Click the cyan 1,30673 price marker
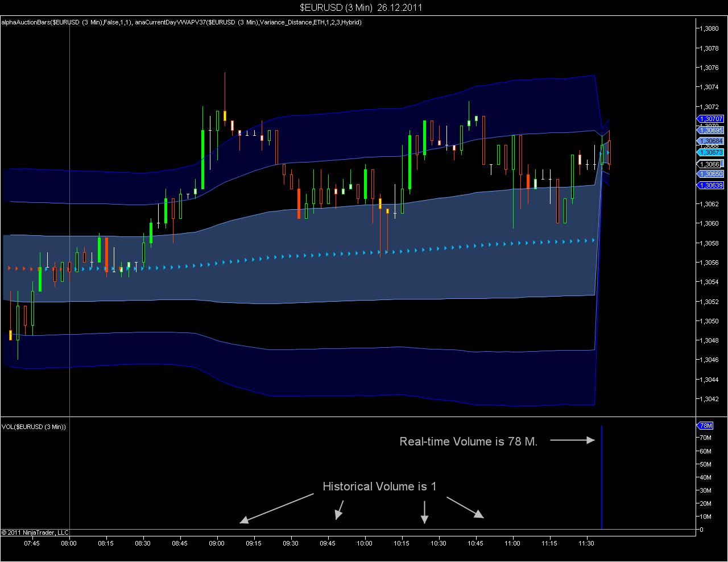Viewport: 728px width, 562px height. pyautogui.click(x=710, y=152)
